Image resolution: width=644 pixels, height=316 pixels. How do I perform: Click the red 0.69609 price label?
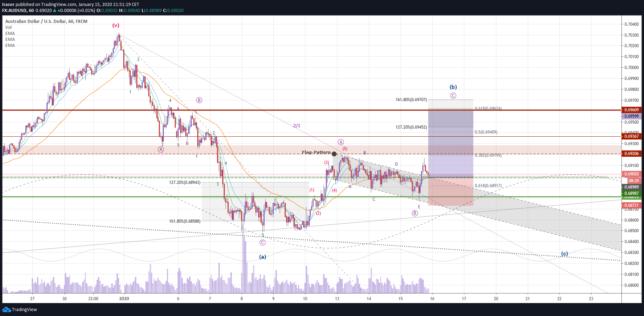[632, 110]
